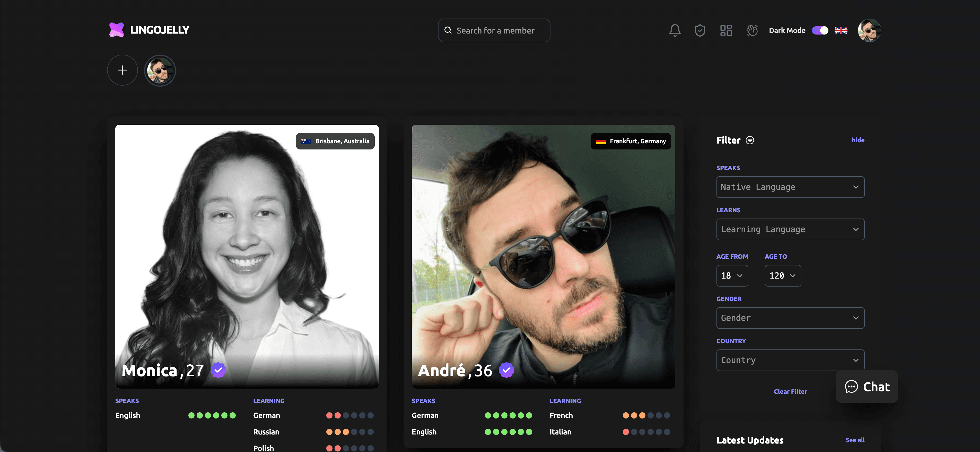Screen dimensions: 980x452
Task: Open the Age From selector
Action: click(x=732, y=276)
